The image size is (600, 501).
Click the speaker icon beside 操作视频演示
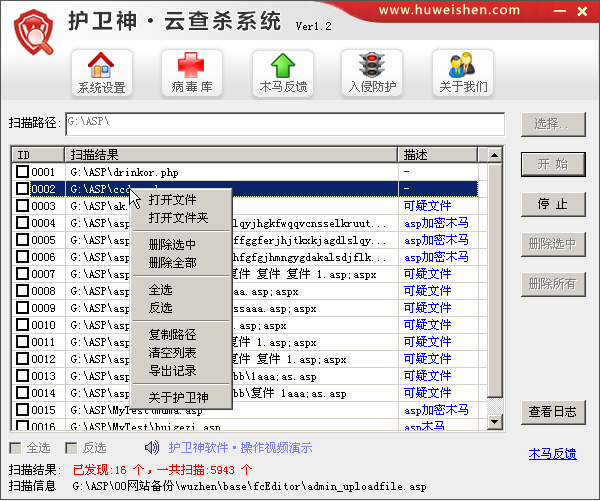152,448
